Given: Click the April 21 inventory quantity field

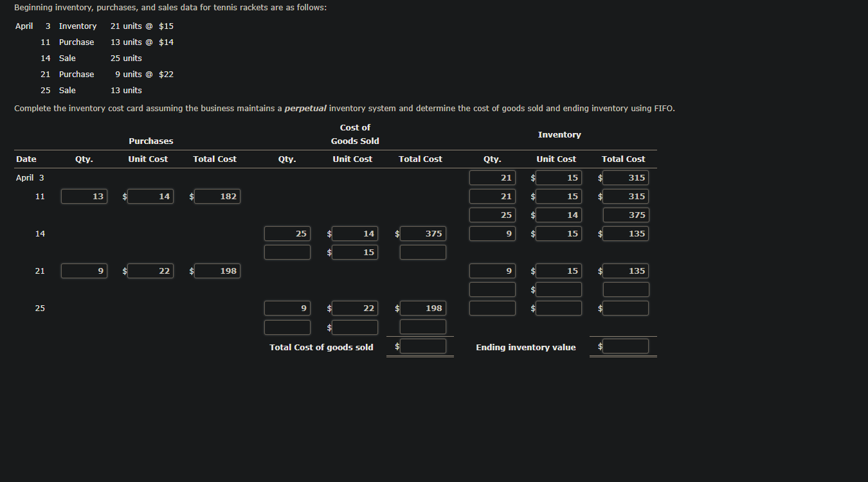Looking at the screenshot, I should [x=493, y=271].
